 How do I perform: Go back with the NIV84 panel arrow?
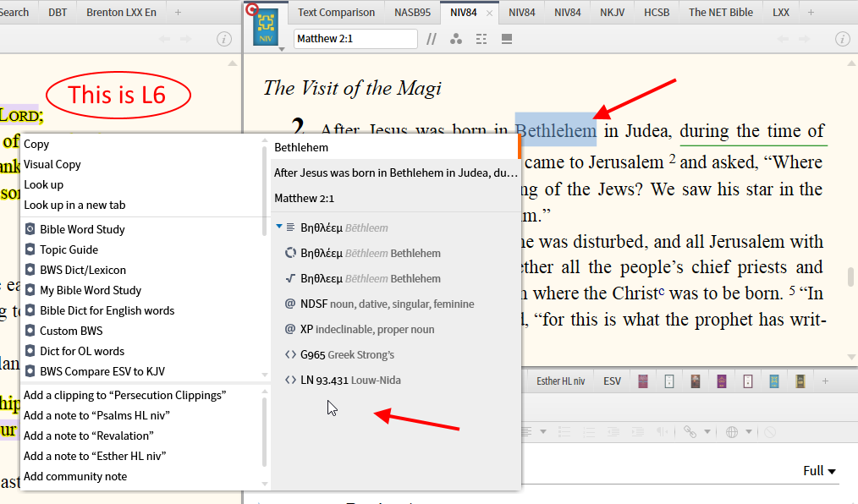(x=783, y=39)
